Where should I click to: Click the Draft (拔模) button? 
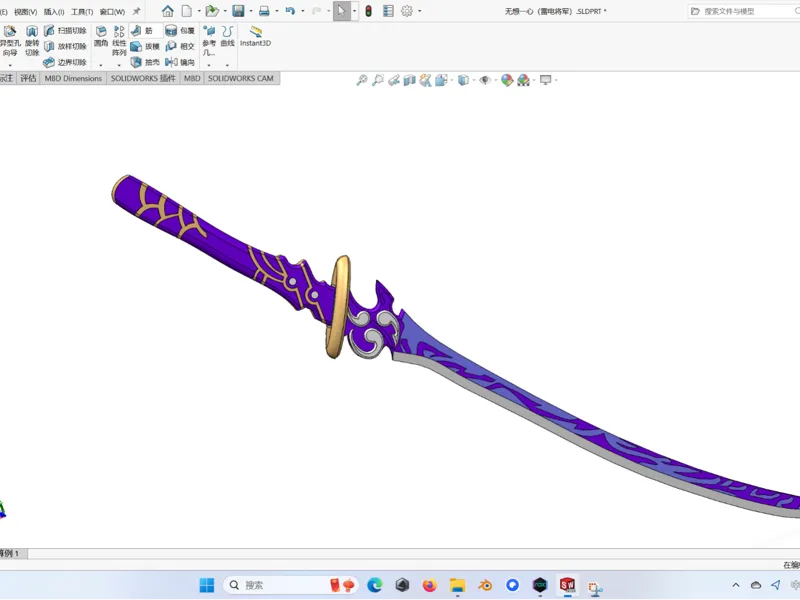coord(145,46)
